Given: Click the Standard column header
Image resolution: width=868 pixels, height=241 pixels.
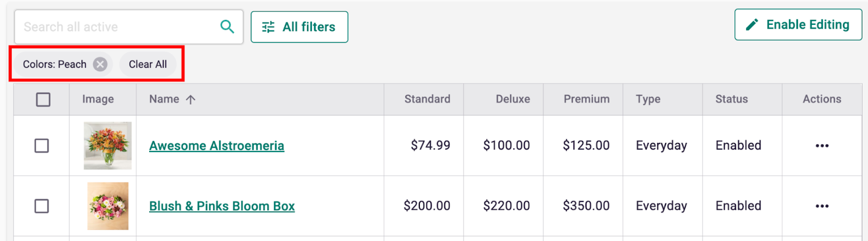Looking at the screenshot, I should click(427, 99).
